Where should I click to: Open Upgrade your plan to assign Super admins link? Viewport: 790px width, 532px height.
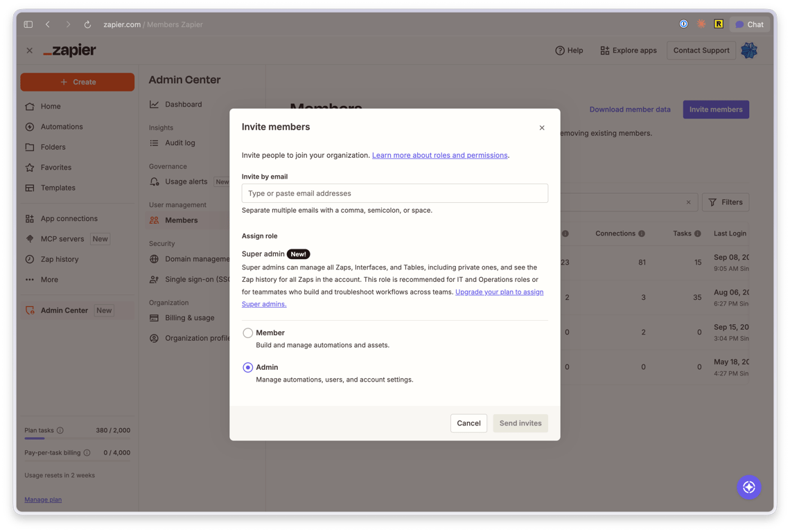pyautogui.click(x=499, y=292)
